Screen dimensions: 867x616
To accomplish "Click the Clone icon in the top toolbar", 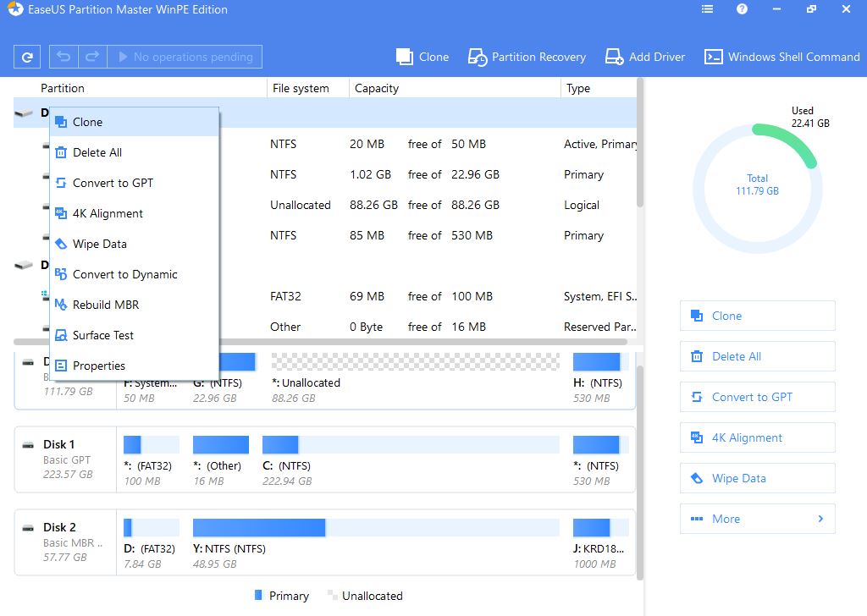I will pos(405,58).
